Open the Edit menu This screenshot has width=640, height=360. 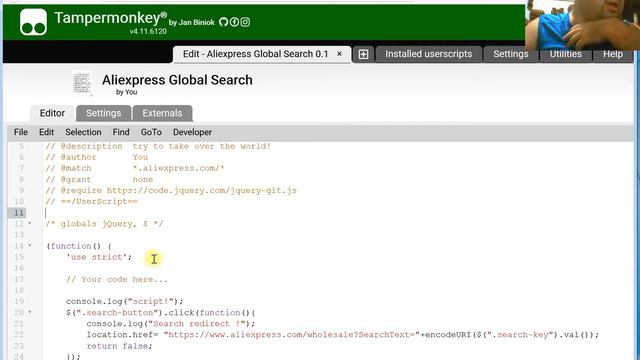[47, 132]
